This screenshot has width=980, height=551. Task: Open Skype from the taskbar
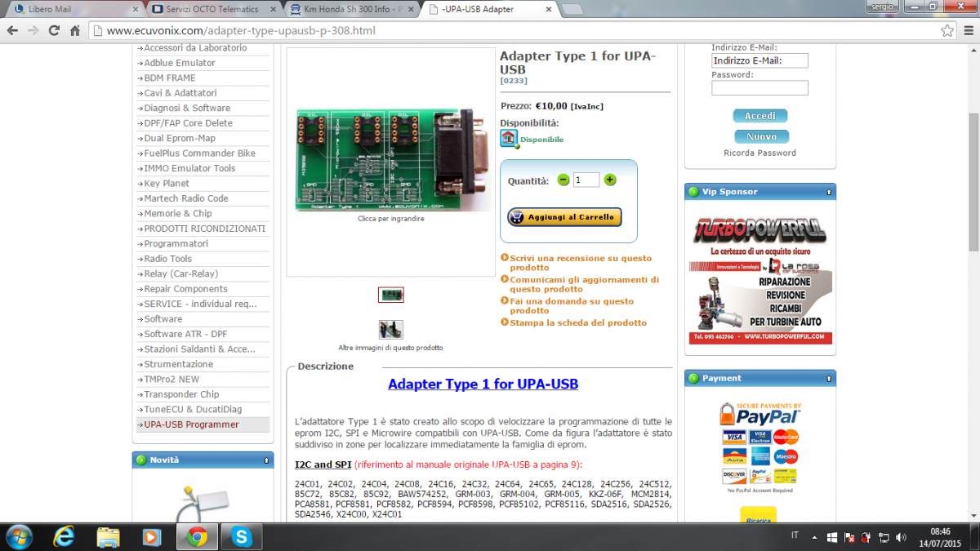pyautogui.click(x=242, y=536)
